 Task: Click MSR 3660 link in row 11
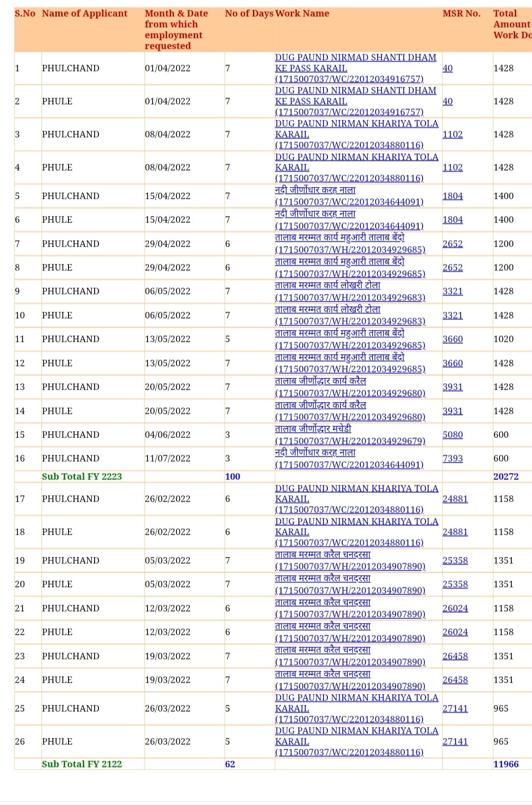452,339
